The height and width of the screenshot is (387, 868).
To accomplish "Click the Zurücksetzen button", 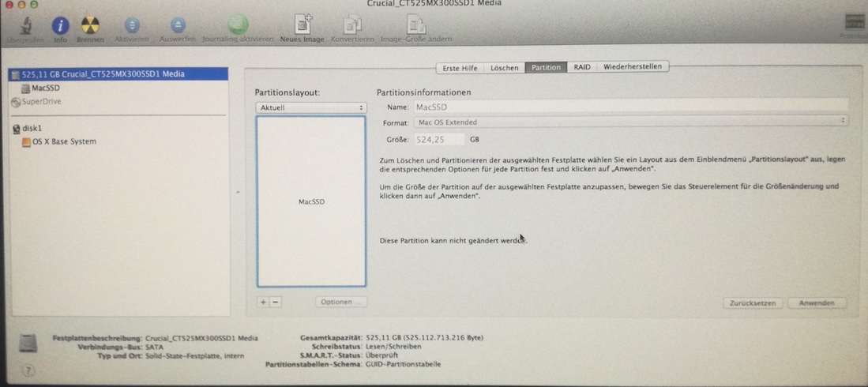I will pos(753,303).
